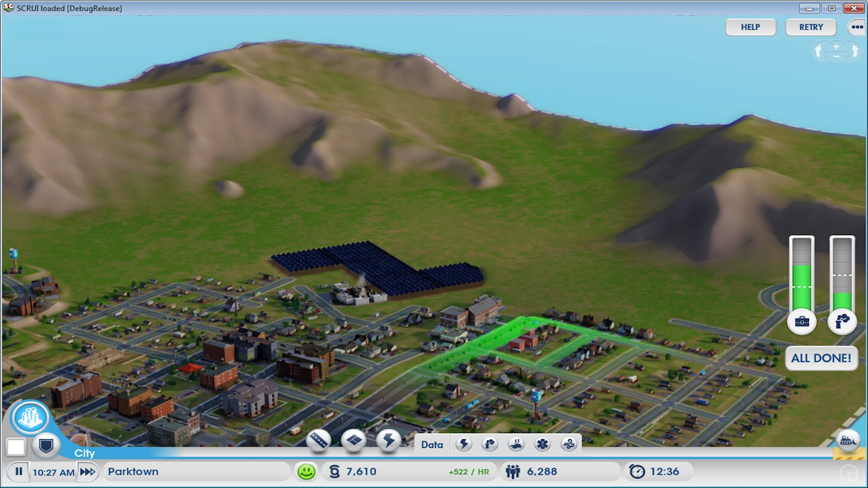Show the wind data map
Viewport: 868px width, 488px height.
coord(569,445)
